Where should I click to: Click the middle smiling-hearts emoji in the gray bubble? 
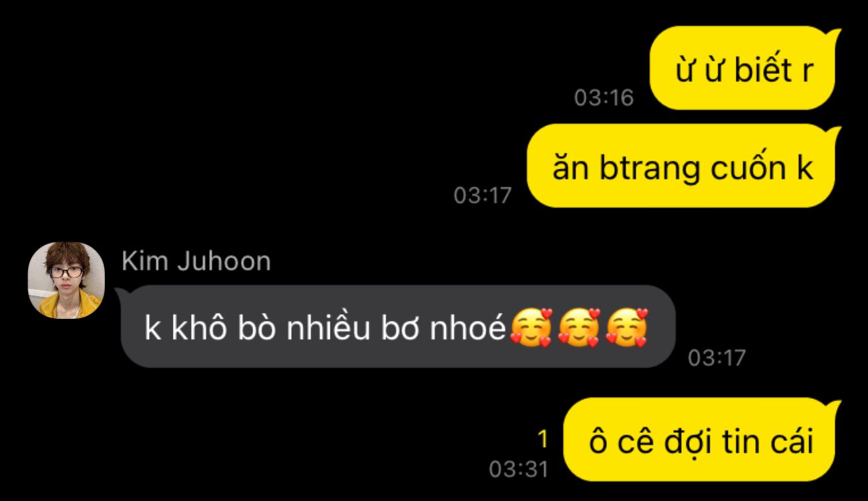tap(579, 328)
